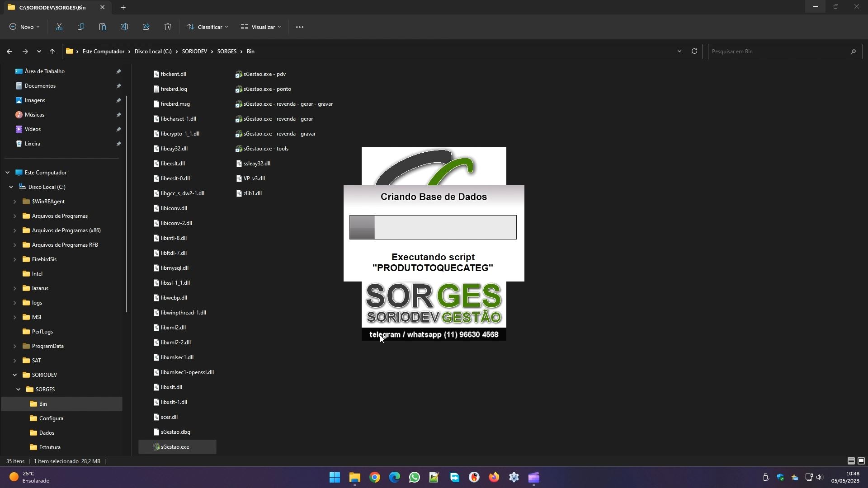Add a new Explorer tab
The width and height of the screenshot is (868, 488).
[123, 7]
